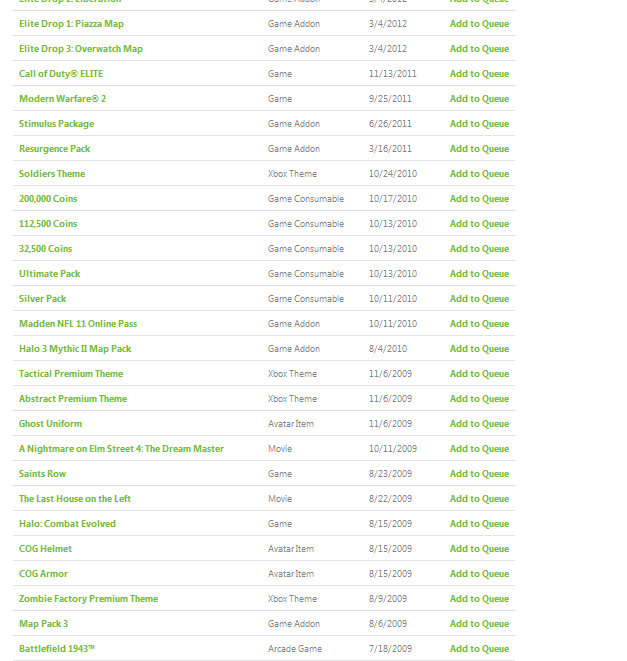Screen dimensions: 627x661
Task: Add COG Armor to queue
Action: tap(479, 574)
